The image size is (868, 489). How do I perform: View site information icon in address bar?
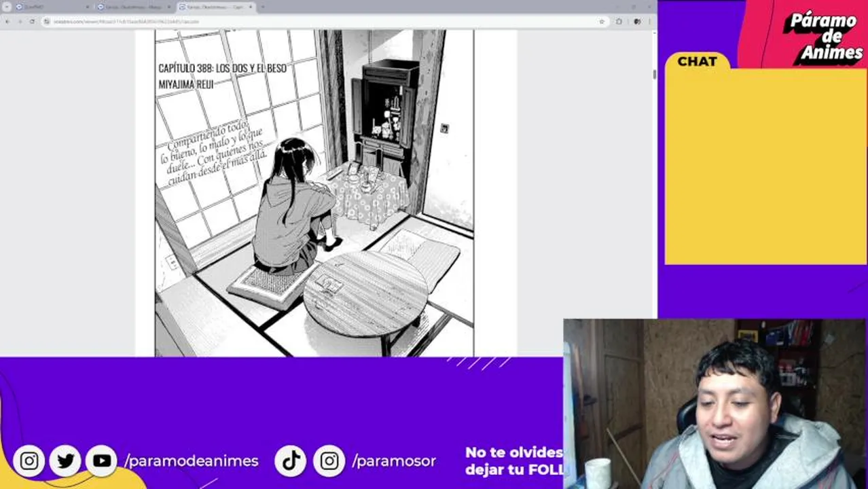[47, 21]
